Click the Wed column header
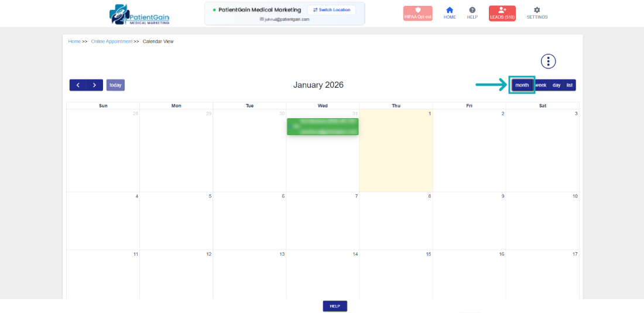This screenshot has width=644, height=313. [x=323, y=106]
